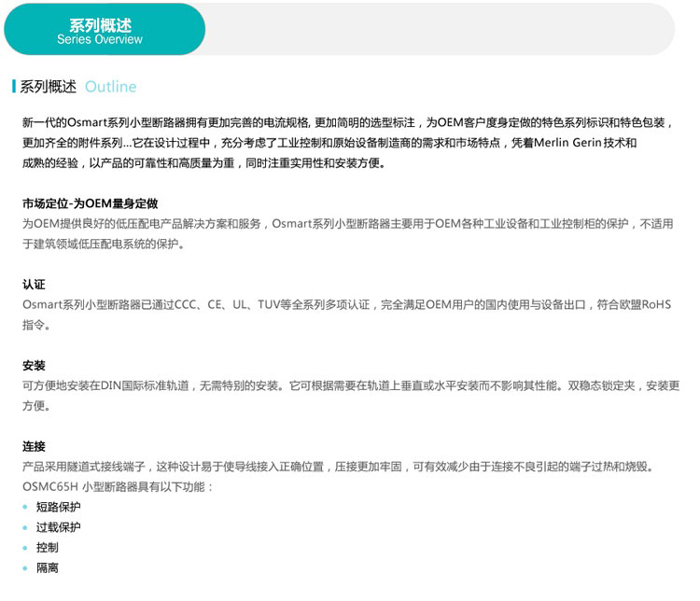Click the teal 系列概述 Series Overview tab
This screenshot has width=700, height=601.
[105, 30]
